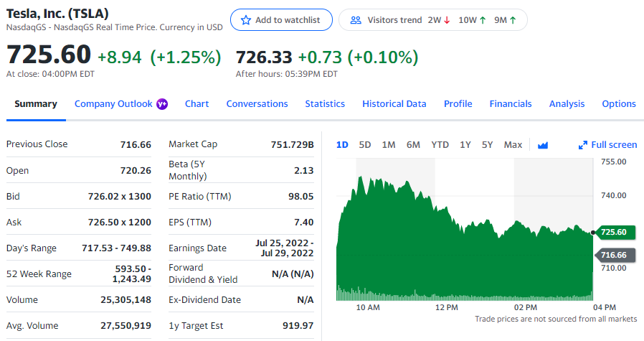The image size is (644, 341).
Task: Click the Ex-Dividend Date label
Action: (x=204, y=300)
